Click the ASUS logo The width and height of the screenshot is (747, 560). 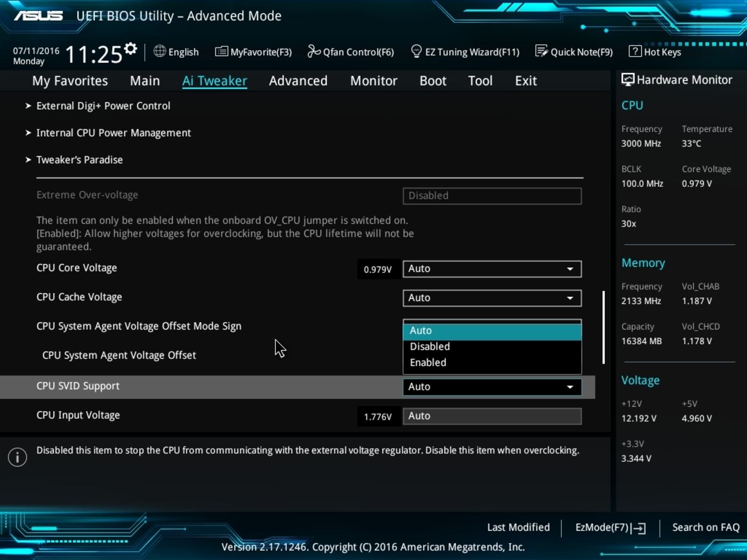tap(38, 15)
